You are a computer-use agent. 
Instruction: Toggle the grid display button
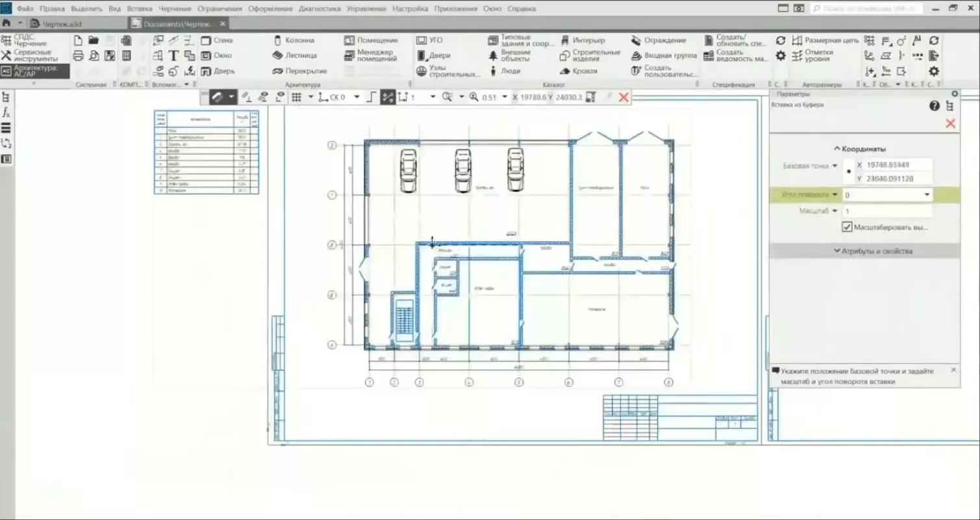coord(296,97)
